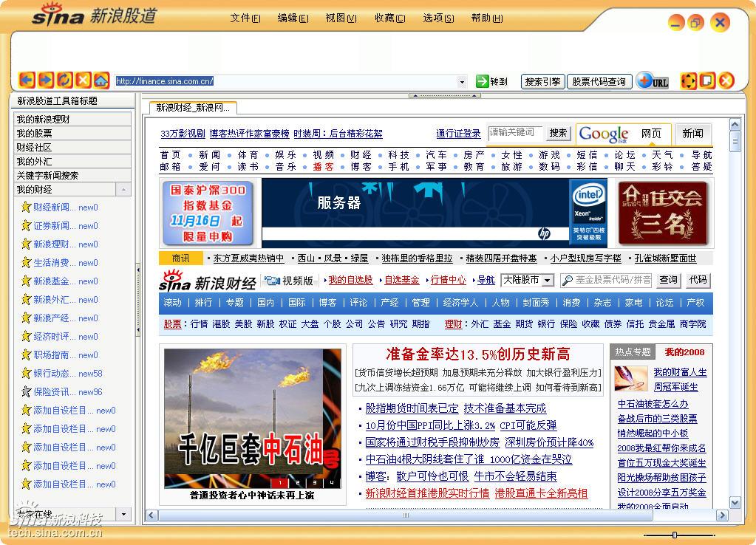Click the horizontal scrollbar right arrow
Viewport: 756px width, 545px height.
(722, 515)
